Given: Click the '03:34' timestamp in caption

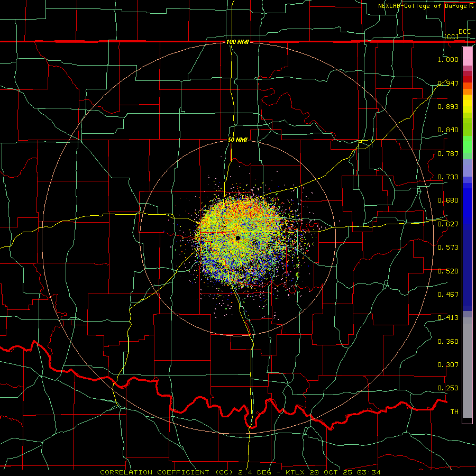Looking at the screenshot, I should tap(370, 472).
